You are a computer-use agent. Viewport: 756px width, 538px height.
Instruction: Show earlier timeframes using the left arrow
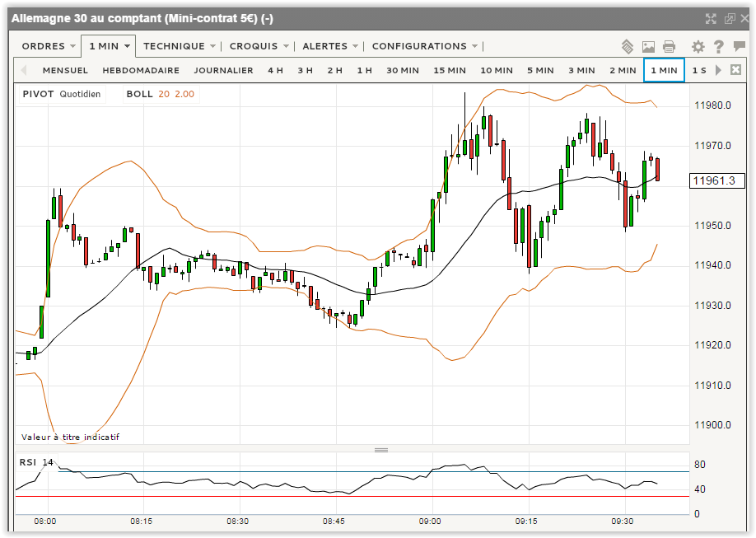tap(23, 70)
